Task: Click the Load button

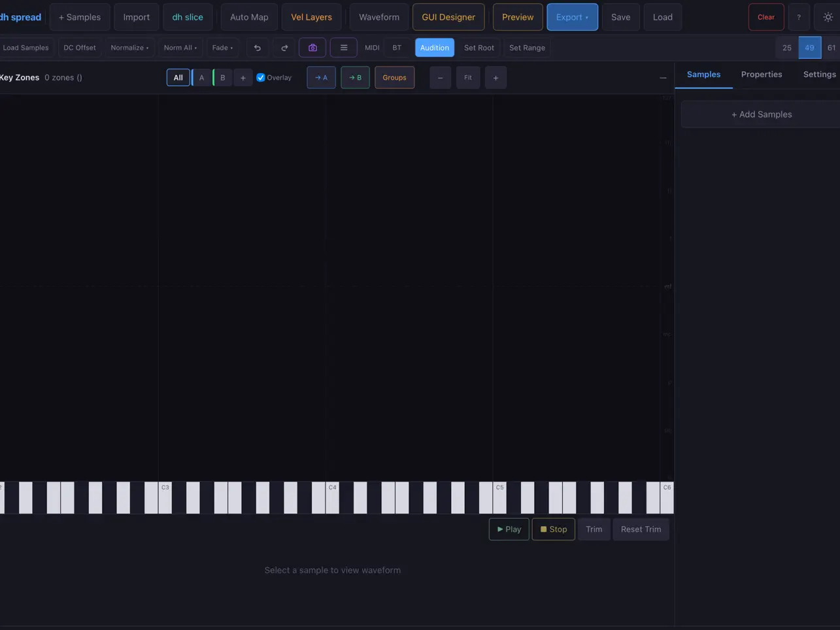Action: click(x=662, y=17)
